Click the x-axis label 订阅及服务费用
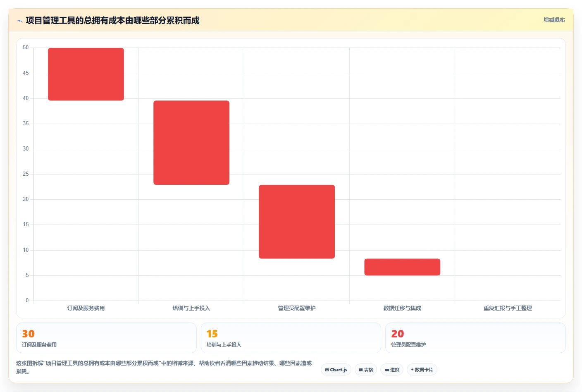Image resolution: width=582 pixels, height=392 pixels. point(86,308)
